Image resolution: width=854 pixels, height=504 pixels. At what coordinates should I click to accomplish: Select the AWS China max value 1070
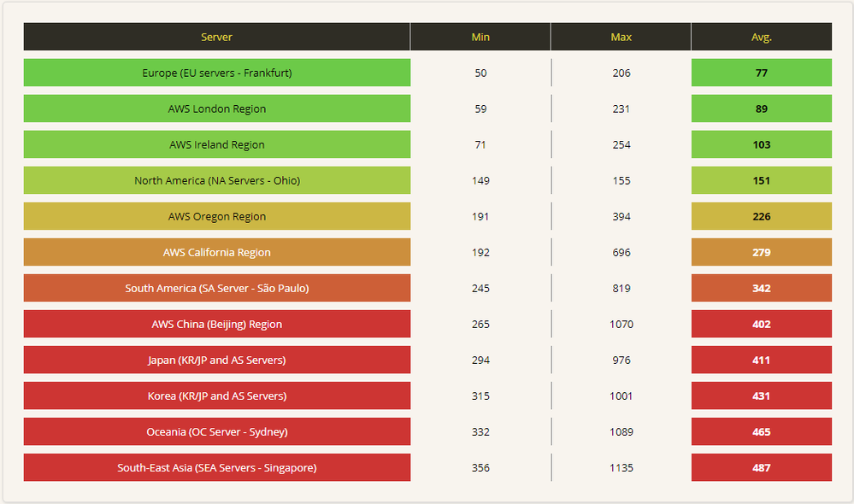click(621, 324)
